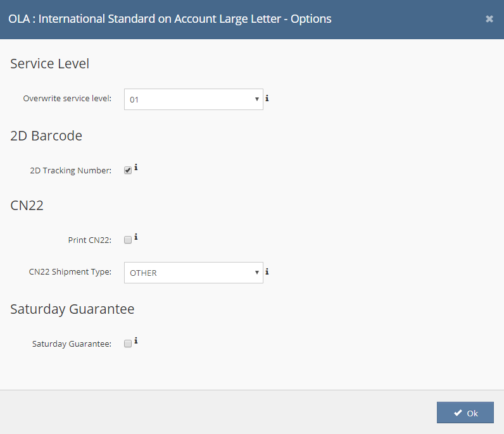Viewport: 504px width, 434px height.
Task: Tick the Saturday Guarantee checkbox
Action: (x=128, y=344)
